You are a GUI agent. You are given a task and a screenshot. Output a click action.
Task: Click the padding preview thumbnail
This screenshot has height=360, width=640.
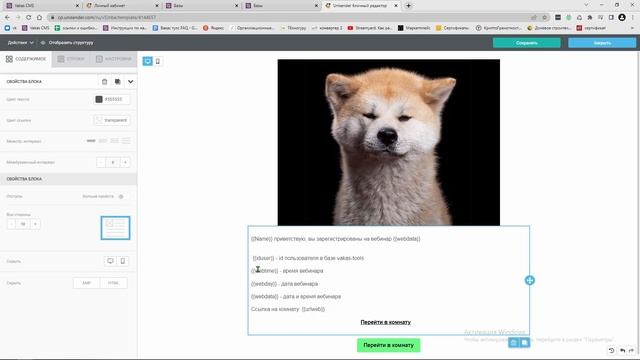(x=116, y=228)
